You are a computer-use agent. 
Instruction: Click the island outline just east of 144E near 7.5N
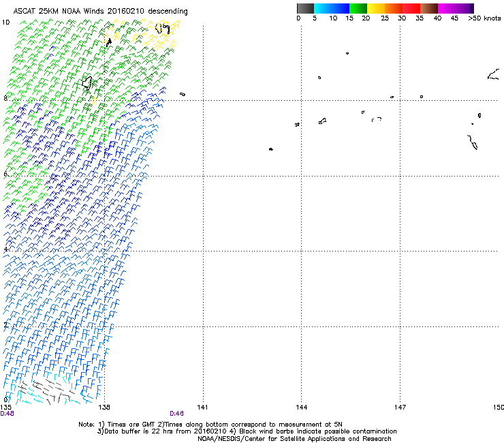point(323,121)
